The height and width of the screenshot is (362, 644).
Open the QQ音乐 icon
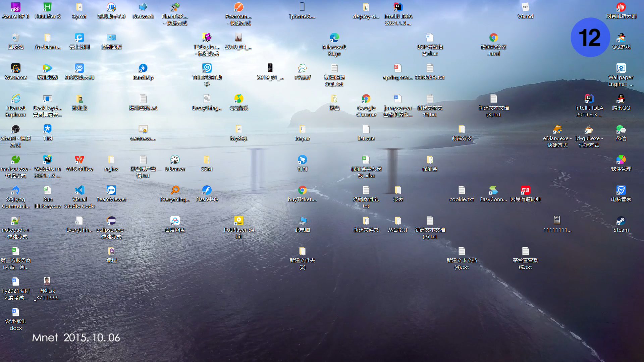238,103
